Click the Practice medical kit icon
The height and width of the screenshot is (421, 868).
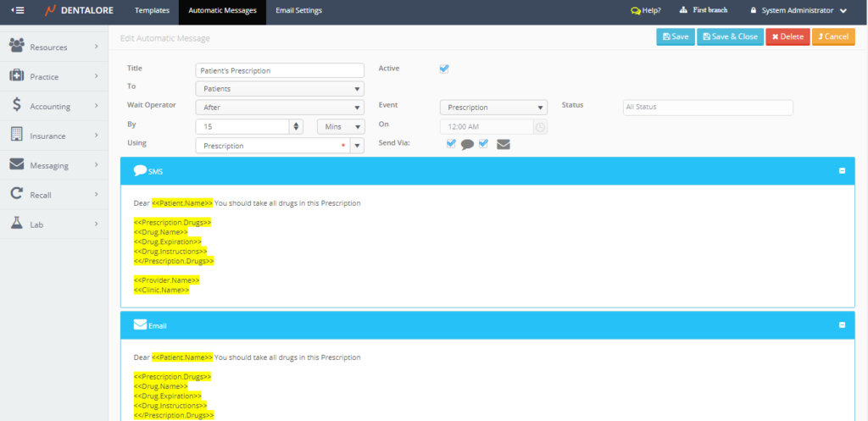(x=16, y=76)
